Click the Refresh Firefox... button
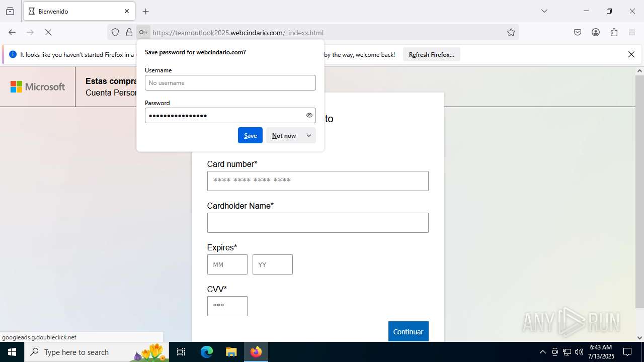 pyautogui.click(x=432, y=54)
